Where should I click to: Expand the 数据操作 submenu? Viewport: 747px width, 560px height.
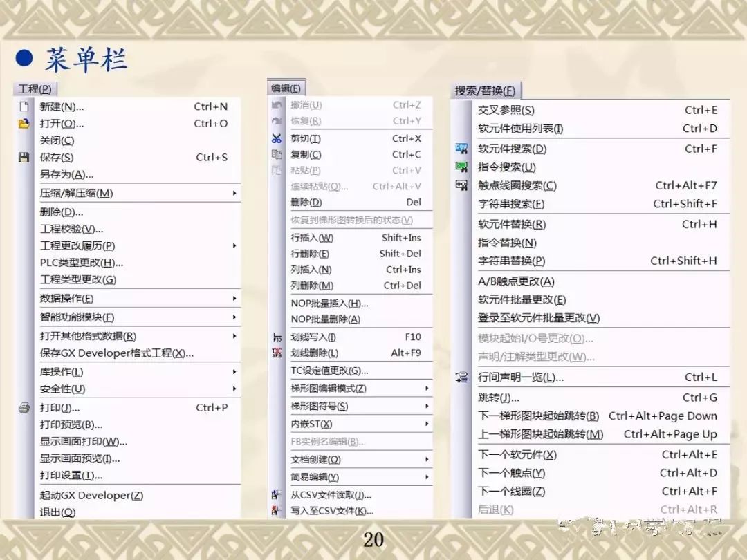(234, 297)
